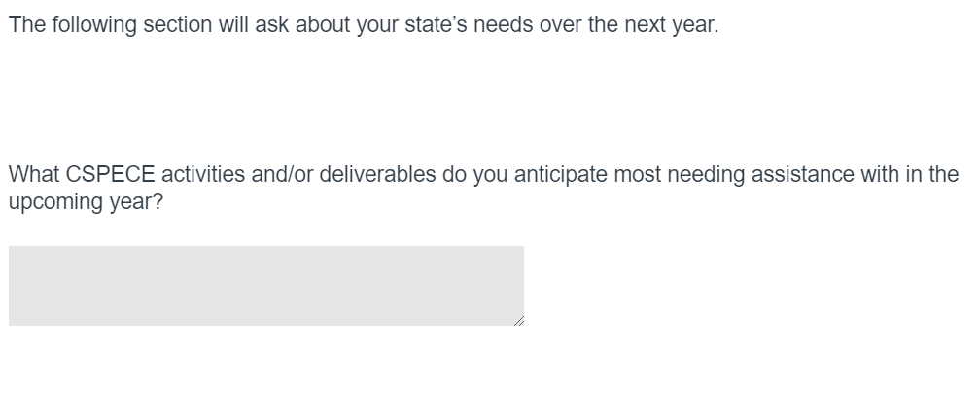This screenshot has height=393, width=980.
Task: Click the word 'activities' in the question
Action: [202, 175]
